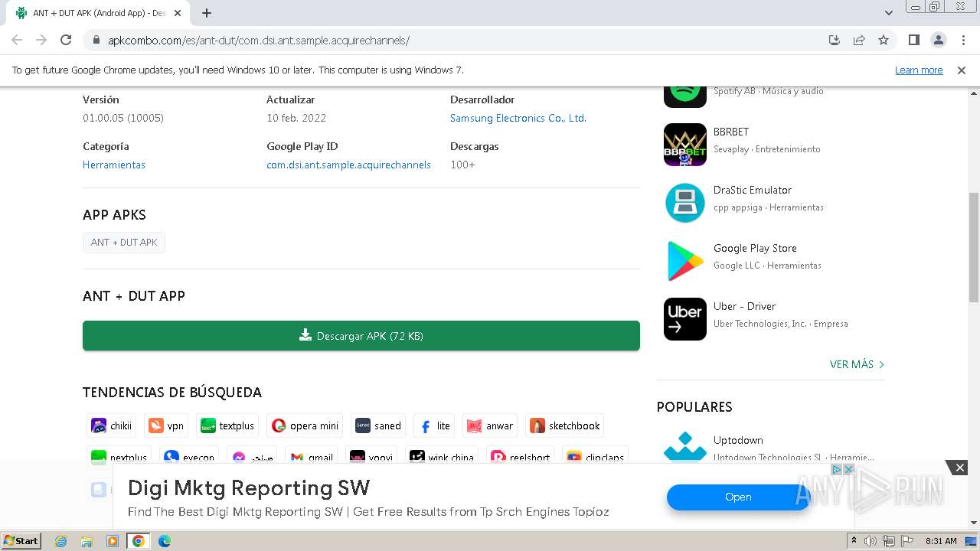The height and width of the screenshot is (551, 980).
Task: Select the ANT + DUT APK browser tab
Action: pyautogui.click(x=100, y=13)
